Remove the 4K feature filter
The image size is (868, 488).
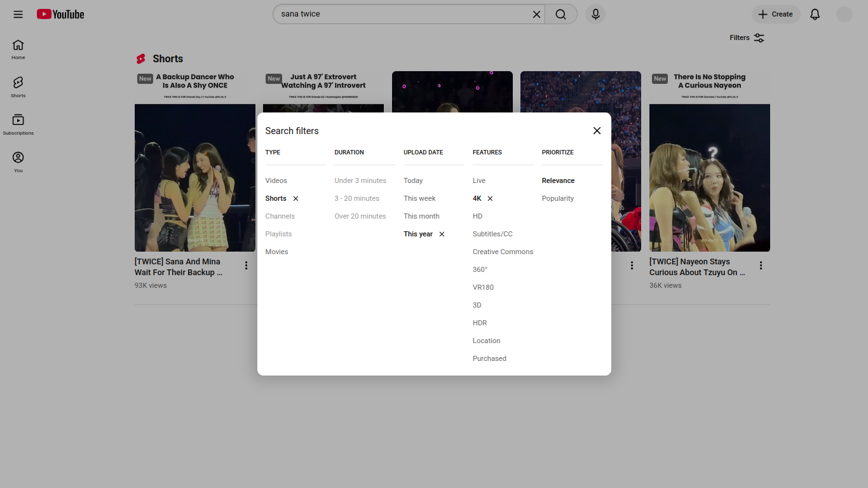(x=490, y=199)
